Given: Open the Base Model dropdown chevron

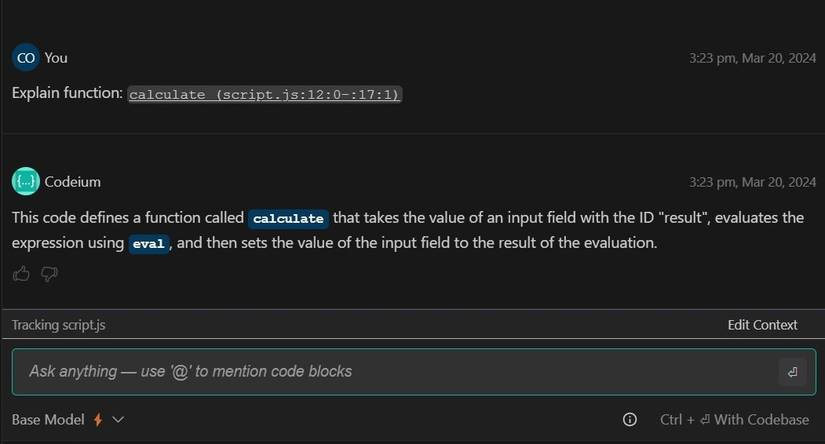Looking at the screenshot, I should (x=118, y=420).
